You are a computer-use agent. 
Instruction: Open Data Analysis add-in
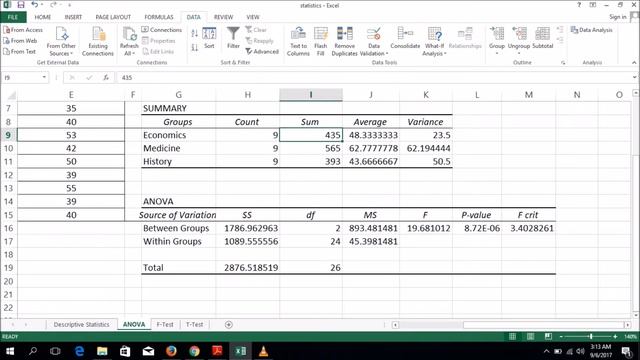(x=591, y=30)
